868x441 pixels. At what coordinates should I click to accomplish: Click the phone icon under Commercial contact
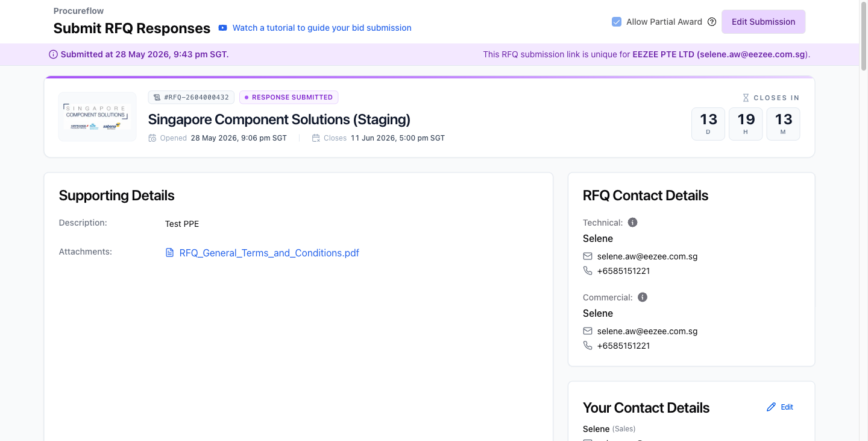[588, 346]
